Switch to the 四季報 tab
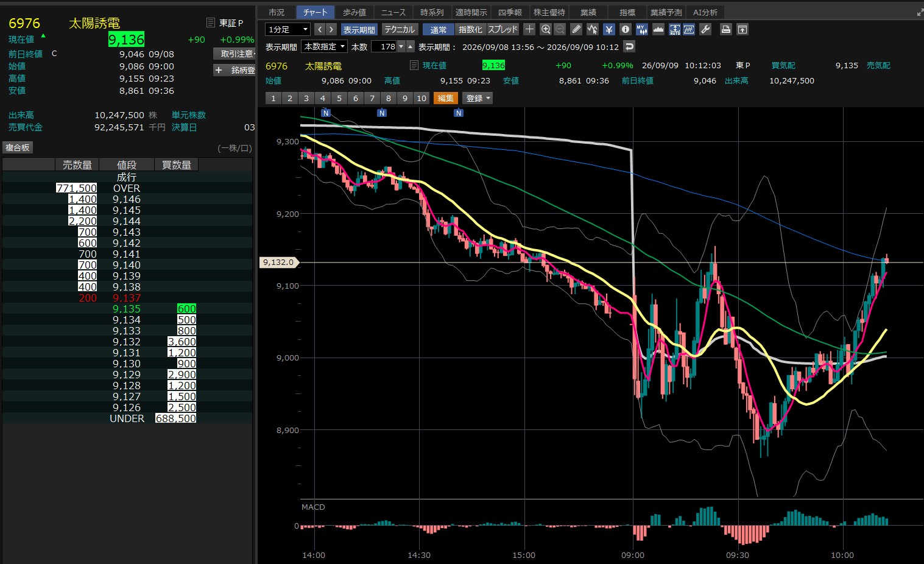The image size is (924, 564). [510, 12]
